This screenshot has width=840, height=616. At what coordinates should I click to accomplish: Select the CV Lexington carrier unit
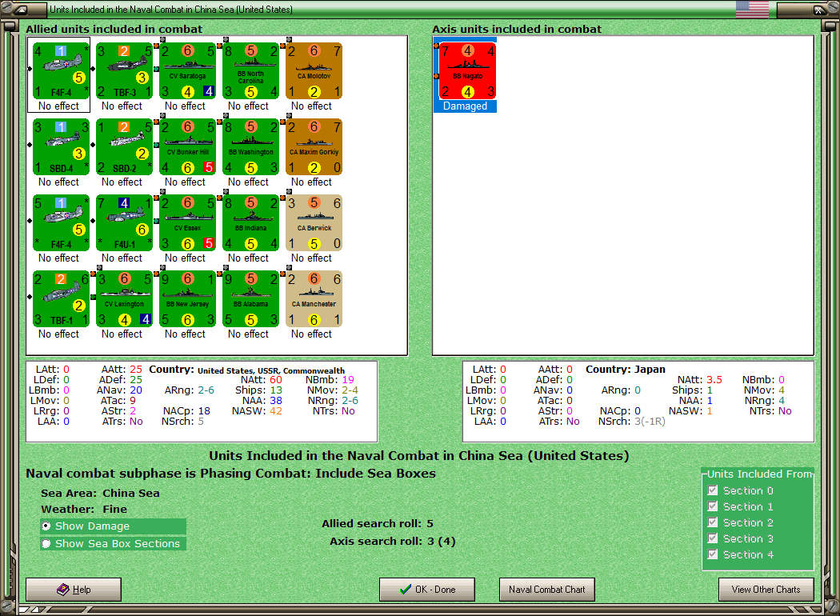124,299
